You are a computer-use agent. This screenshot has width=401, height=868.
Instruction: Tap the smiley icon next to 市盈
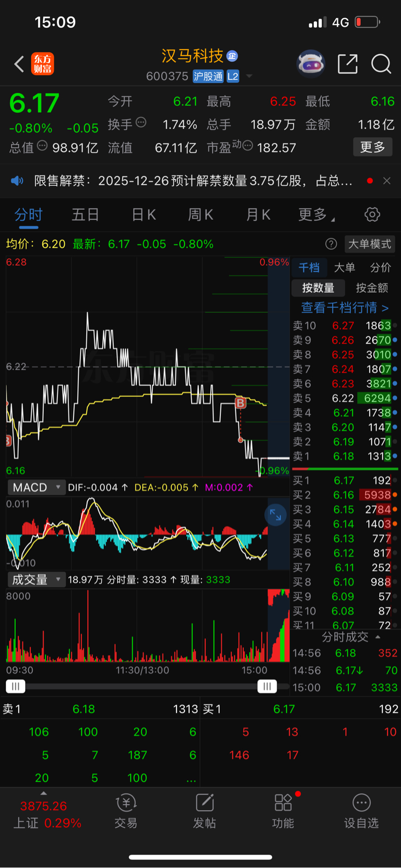[248, 146]
